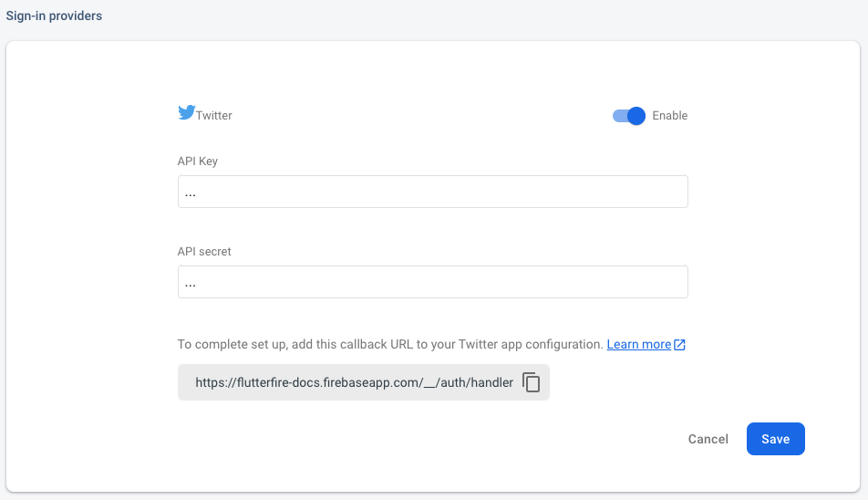
Task: Click the Twitter bird logo icon
Action: tap(186, 112)
